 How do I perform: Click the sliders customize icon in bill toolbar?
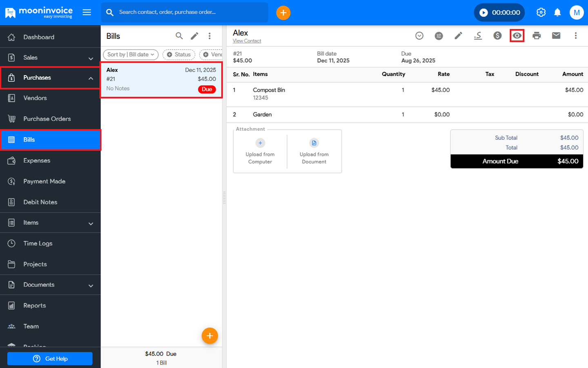click(439, 36)
